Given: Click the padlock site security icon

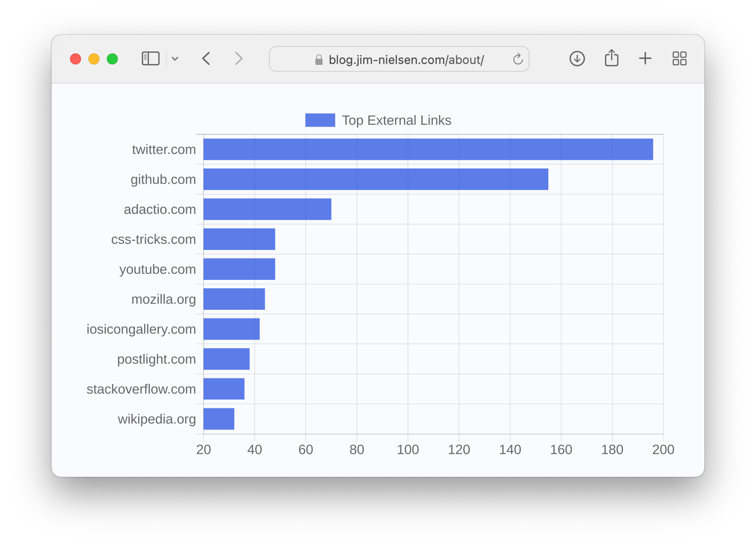Looking at the screenshot, I should [x=319, y=60].
